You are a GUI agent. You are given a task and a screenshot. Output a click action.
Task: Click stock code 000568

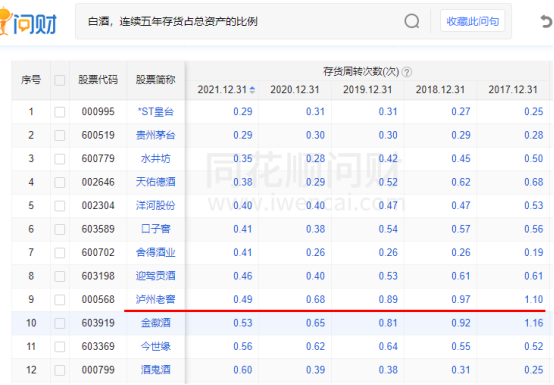click(x=98, y=300)
